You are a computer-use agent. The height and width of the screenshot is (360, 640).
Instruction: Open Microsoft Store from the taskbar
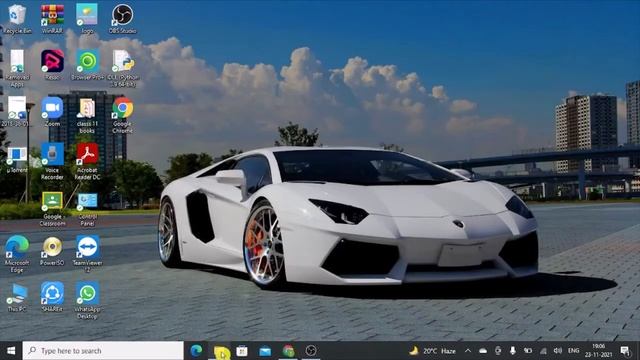[x=242, y=351]
